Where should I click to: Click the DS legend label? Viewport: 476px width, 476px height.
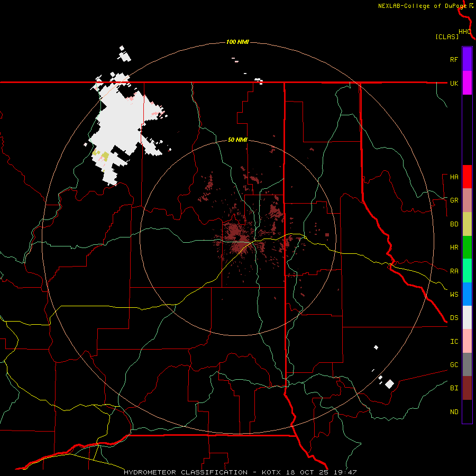[x=454, y=318]
